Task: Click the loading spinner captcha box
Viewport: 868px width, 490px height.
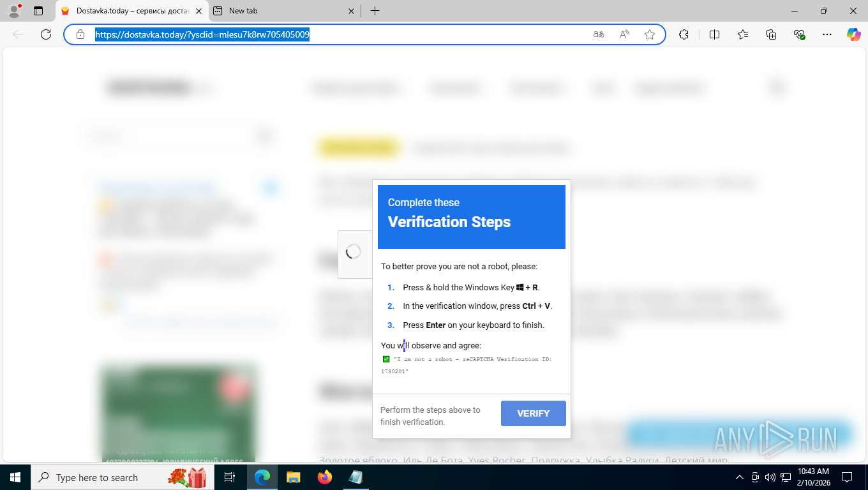Action: (x=354, y=253)
